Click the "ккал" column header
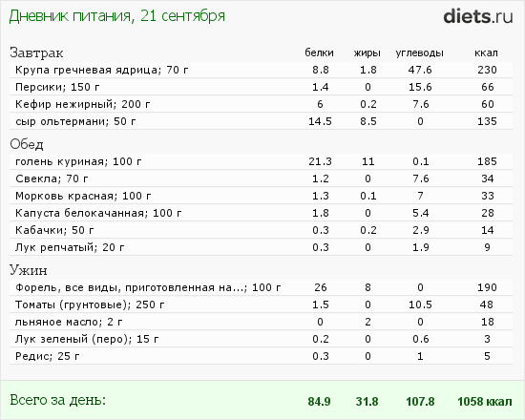525x420 pixels. (486, 52)
